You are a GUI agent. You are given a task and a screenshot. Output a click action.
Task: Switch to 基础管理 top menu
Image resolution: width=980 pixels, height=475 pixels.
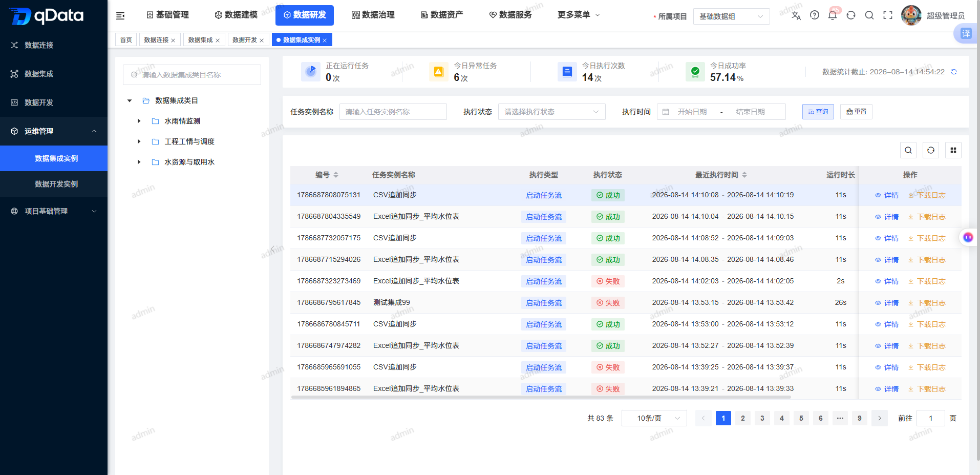point(167,15)
